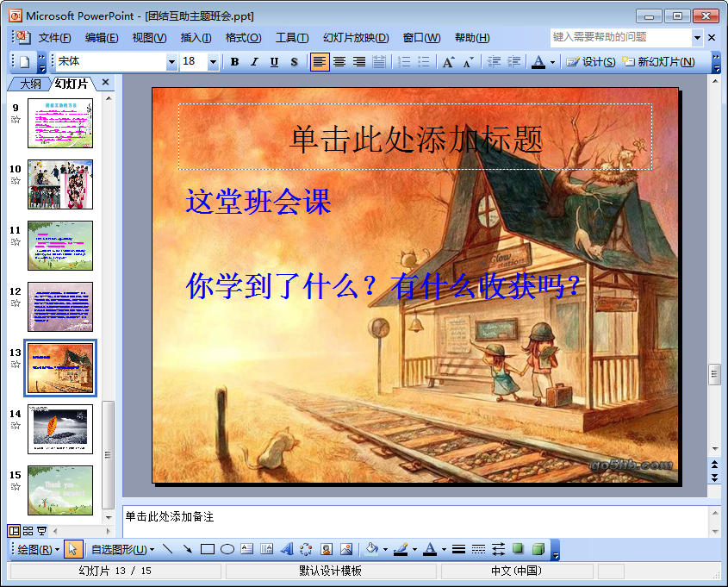Apply distributed text alignment
The image size is (728, 587).
pos(379,62)
